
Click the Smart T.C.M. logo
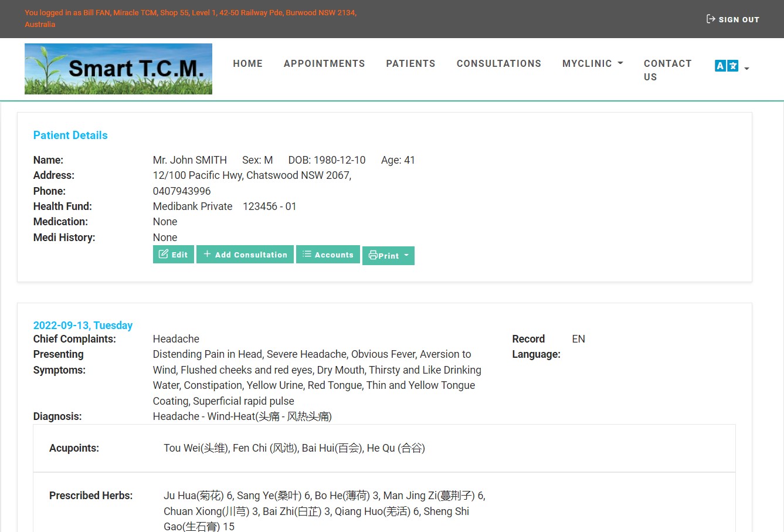pyautogui.click(x=118, y=69)
